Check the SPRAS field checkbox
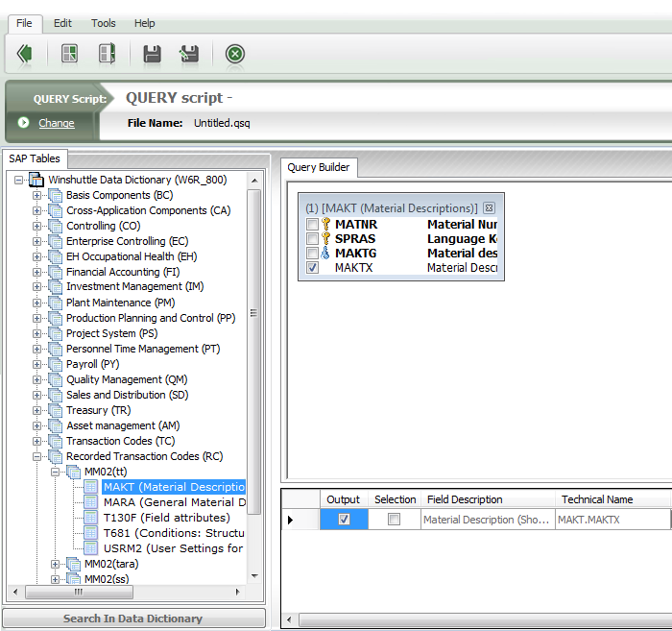This screenshot has width=672, height=631. [x=312, y=239]
